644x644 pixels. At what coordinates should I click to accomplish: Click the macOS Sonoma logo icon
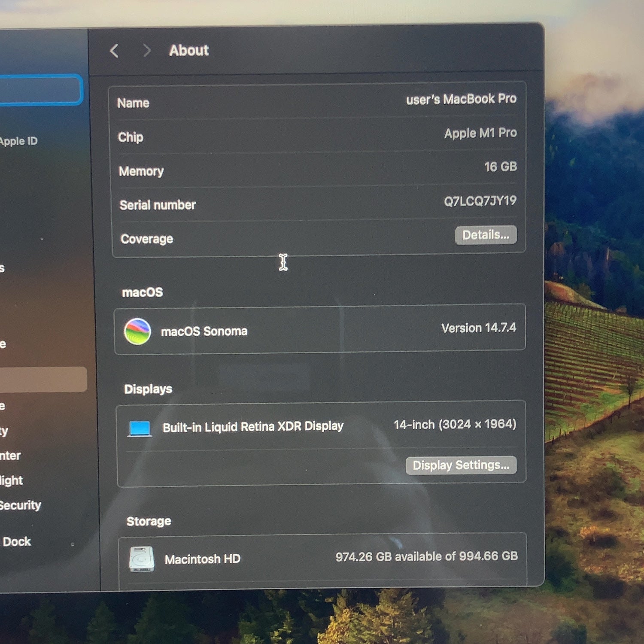[x=137, y=331]
